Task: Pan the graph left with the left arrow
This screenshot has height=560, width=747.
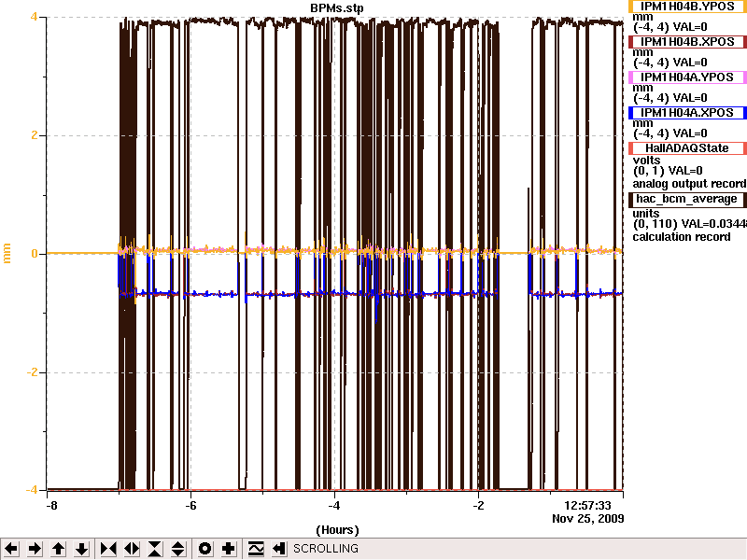Action: point(11,549)
